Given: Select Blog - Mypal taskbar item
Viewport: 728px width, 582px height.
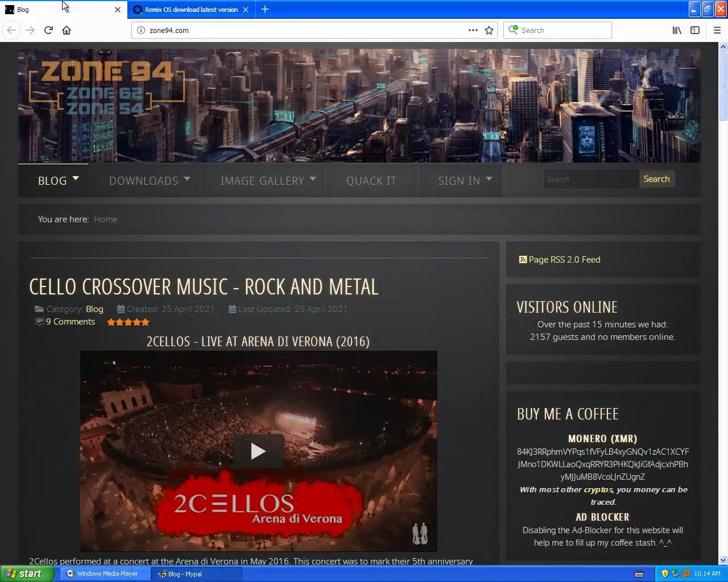Looking at the screenshot, I should point(197,573).
